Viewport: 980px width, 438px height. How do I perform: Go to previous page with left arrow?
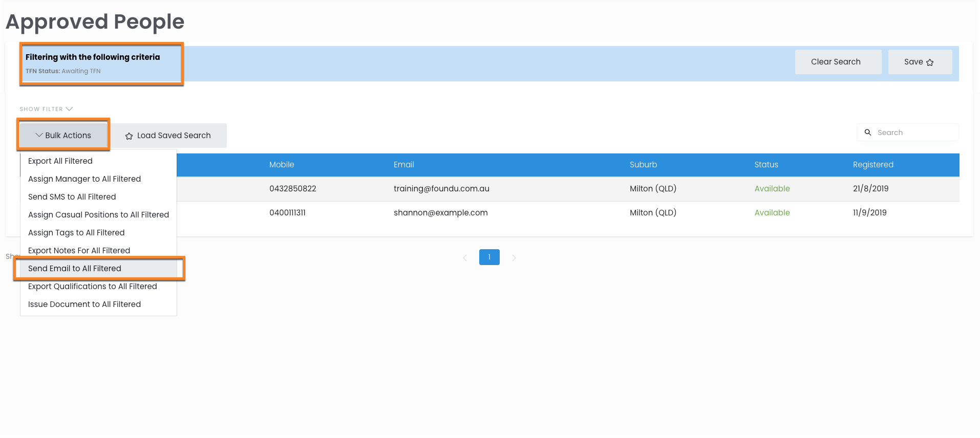[465, 258]
